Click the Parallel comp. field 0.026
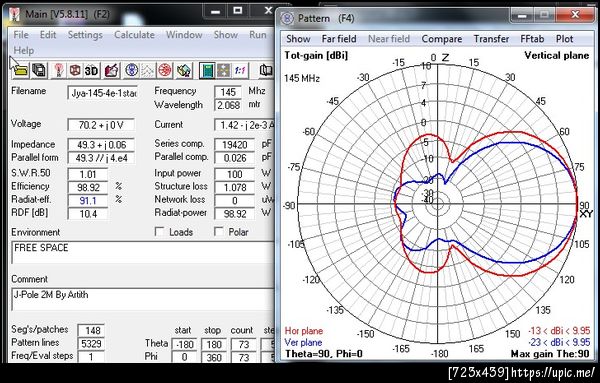This screenshot has height=383, width=600. [235, 158]
